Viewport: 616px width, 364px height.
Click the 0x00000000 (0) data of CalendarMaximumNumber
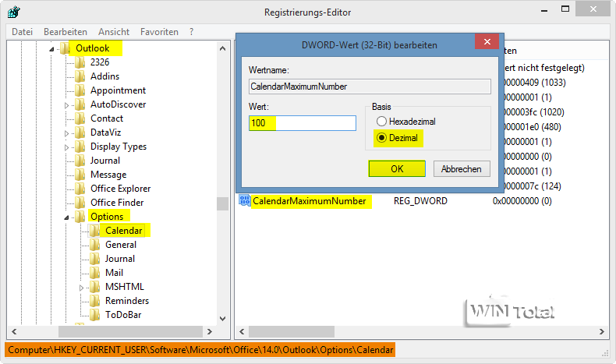coord(522,201)
